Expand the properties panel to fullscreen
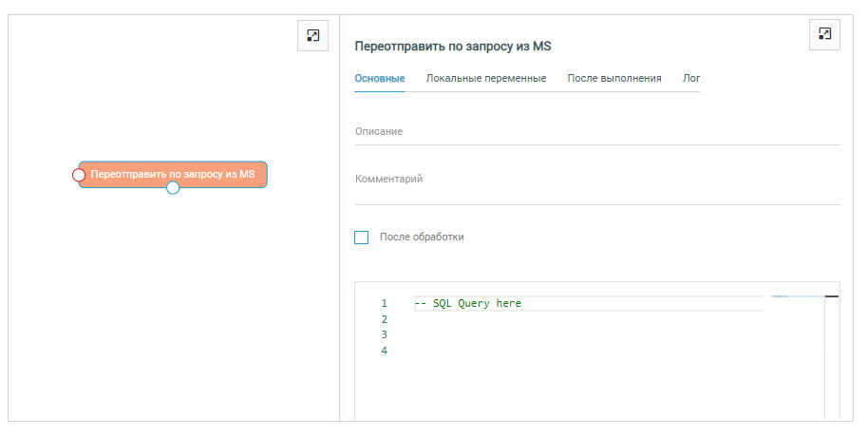868x438 pixels. pyautogui.click(x=824, y=33)
